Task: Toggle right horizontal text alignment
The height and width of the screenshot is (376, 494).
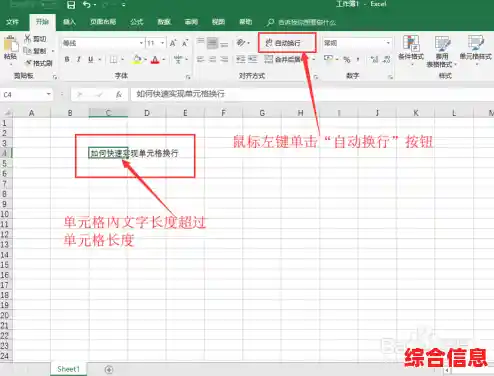Action: click(x=225, y=59)
